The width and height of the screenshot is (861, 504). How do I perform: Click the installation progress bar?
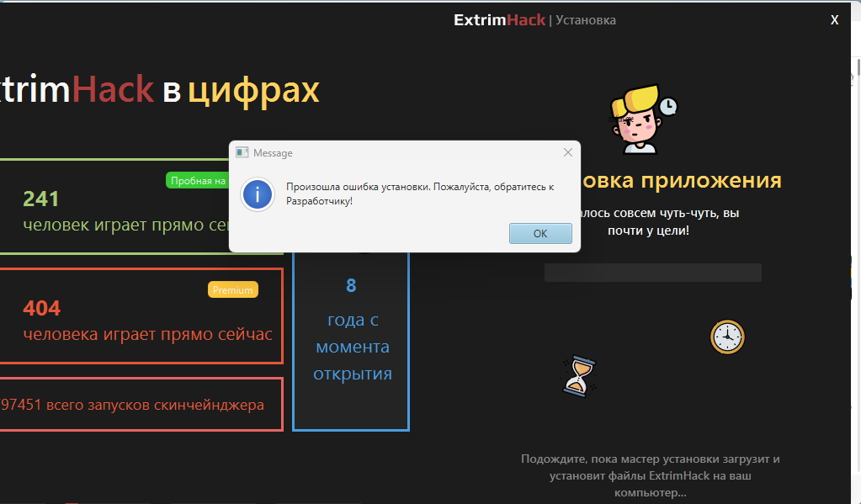(x=652, y=273)
